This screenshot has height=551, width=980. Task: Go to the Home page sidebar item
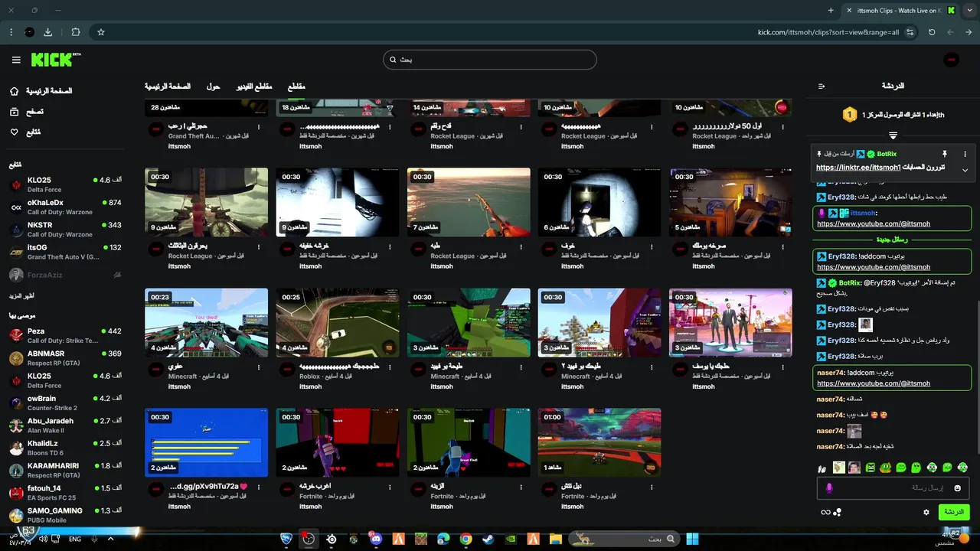[41, 91]
